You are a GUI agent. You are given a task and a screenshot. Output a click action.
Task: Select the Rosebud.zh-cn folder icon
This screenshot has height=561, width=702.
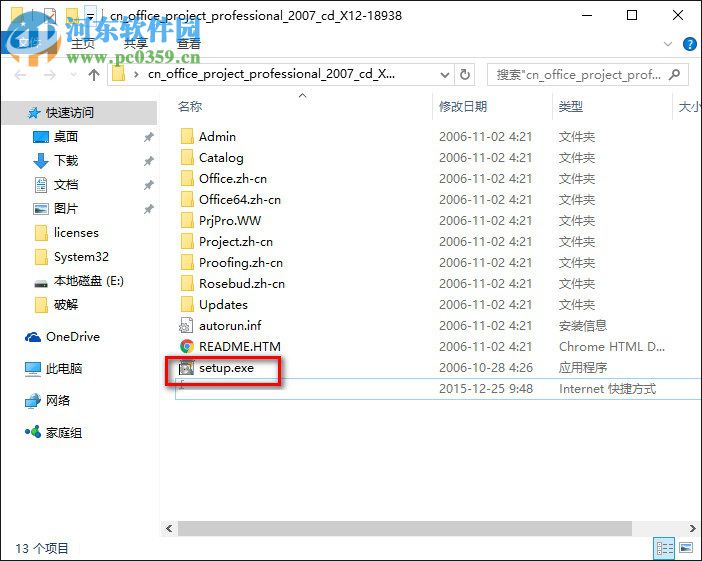coord(187,284)
